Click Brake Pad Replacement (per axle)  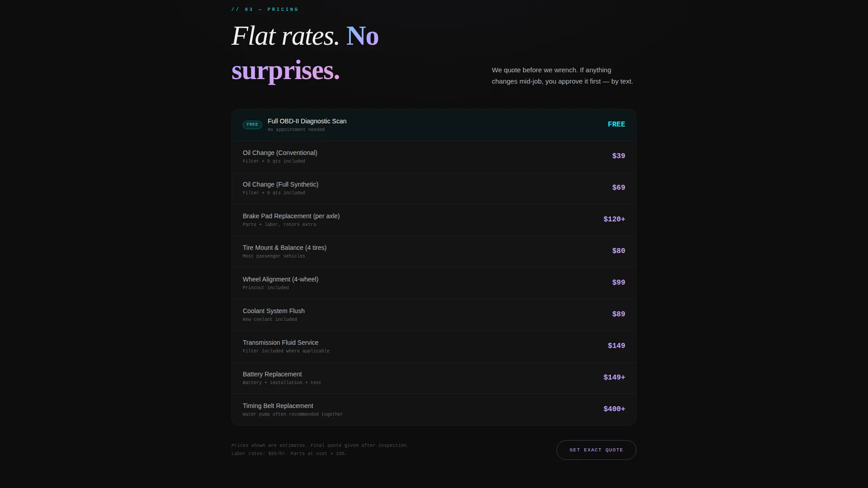[x=434, y=220]
